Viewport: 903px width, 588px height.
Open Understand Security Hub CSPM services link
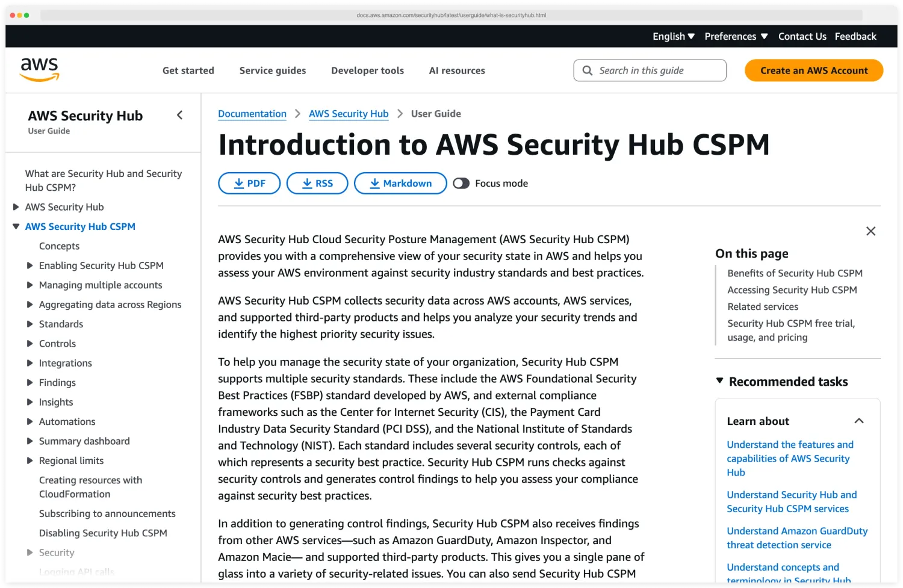[x=792, y=502]
